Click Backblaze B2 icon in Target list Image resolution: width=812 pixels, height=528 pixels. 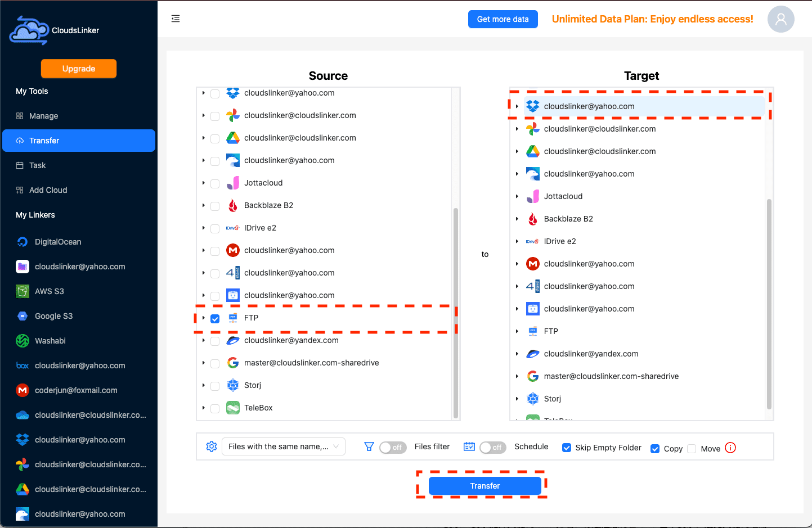pyautogui.click(x=533, y=219)
